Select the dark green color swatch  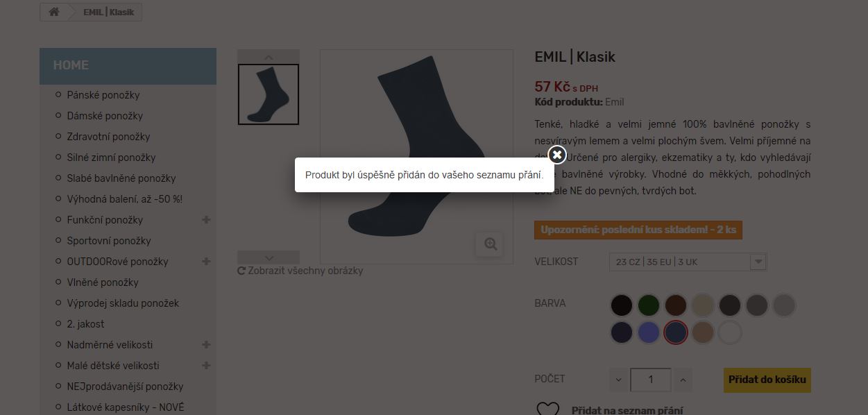(649, 305)
